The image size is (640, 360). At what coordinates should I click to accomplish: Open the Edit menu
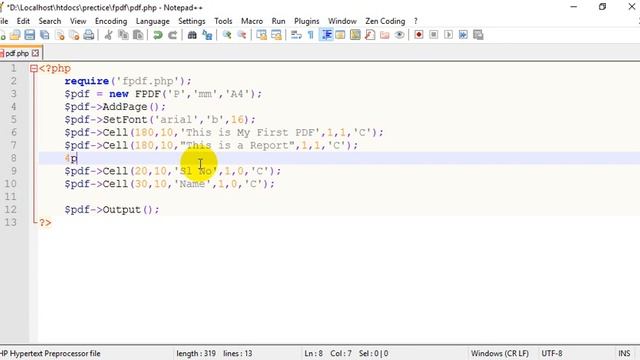[x=23, y=21]
